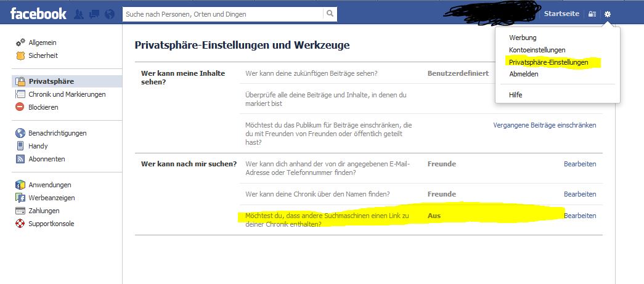Viewport: 644px width, 284px height.
Task: Click the red Blockieren icon
Action: pos(20,107)
